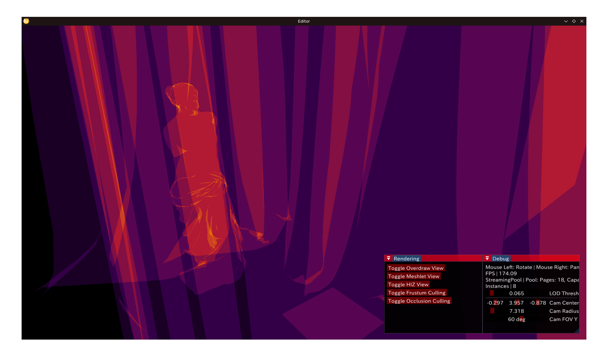The image size is (608, 364).
Task: Select the Debug tab
Action: pos(500,258)
